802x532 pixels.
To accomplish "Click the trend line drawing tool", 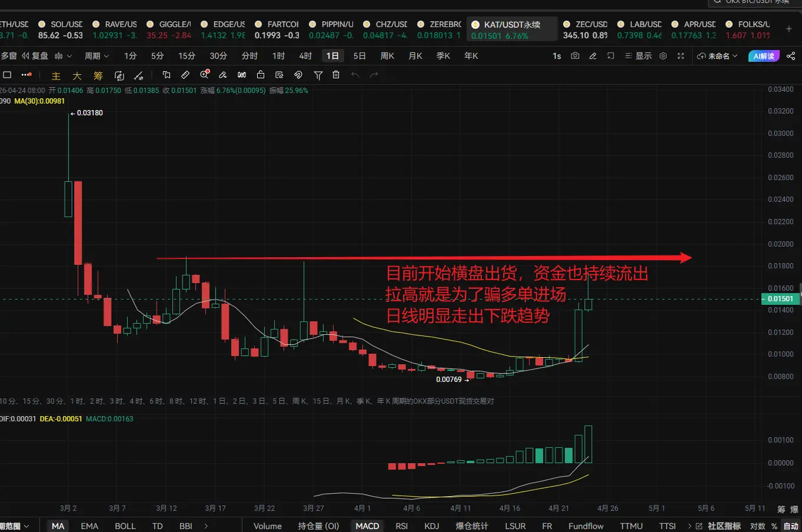I will [139, 75].
